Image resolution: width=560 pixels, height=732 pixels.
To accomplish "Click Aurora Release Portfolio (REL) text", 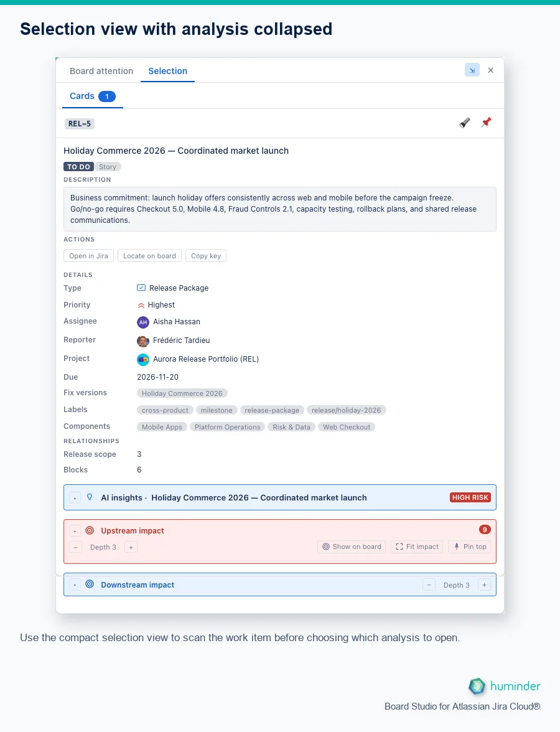I will pyautogui.click(x=206, y=360).
